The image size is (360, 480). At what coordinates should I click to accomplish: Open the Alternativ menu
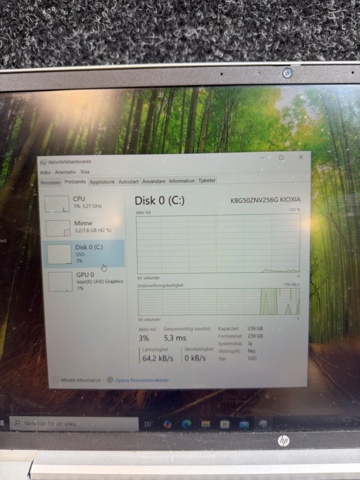pos(65,172)
